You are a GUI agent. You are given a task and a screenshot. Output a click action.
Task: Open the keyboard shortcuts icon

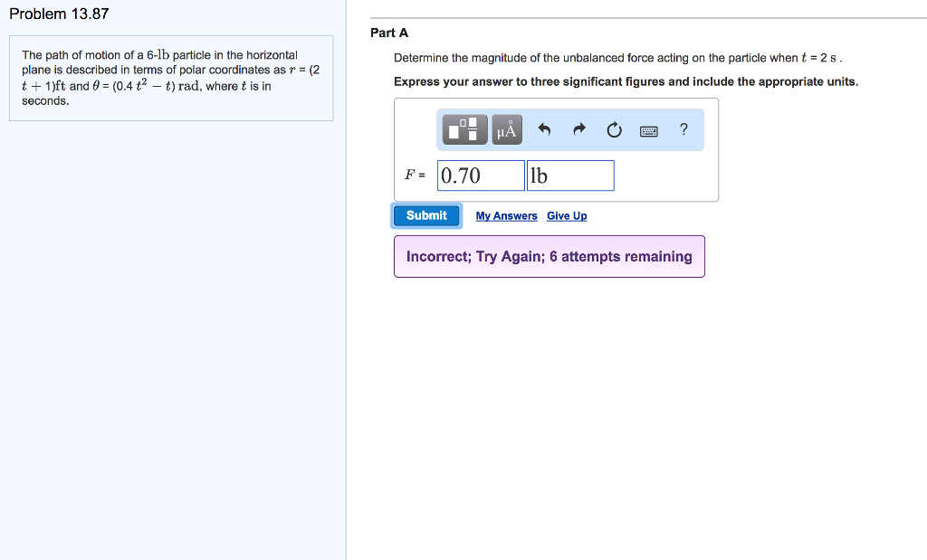(648, 130)
